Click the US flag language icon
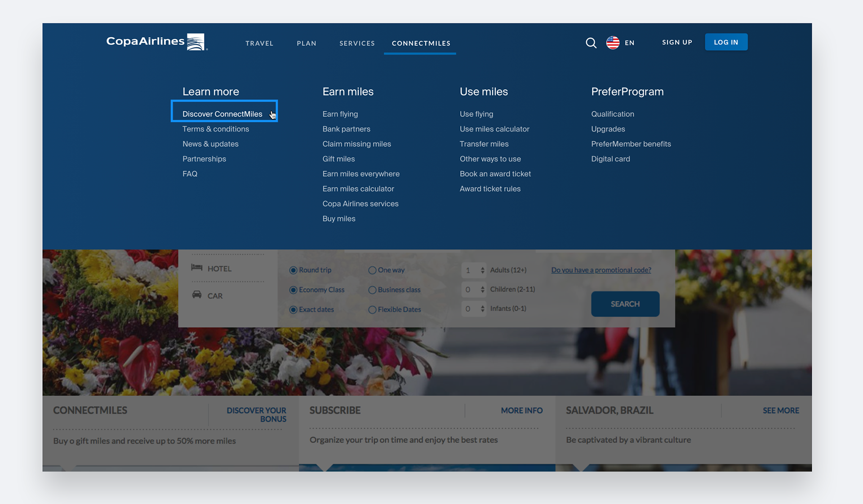The image size is (863, 504). click(613, 43)
